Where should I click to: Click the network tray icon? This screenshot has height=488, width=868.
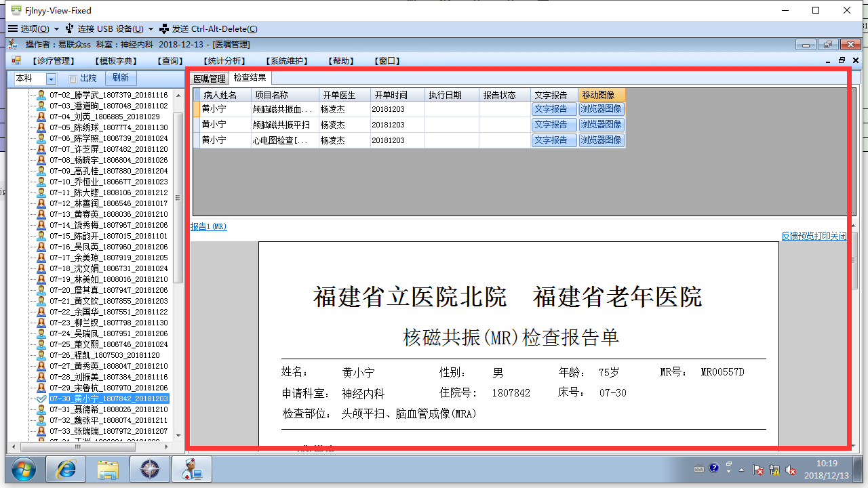[x=774, y=470]
